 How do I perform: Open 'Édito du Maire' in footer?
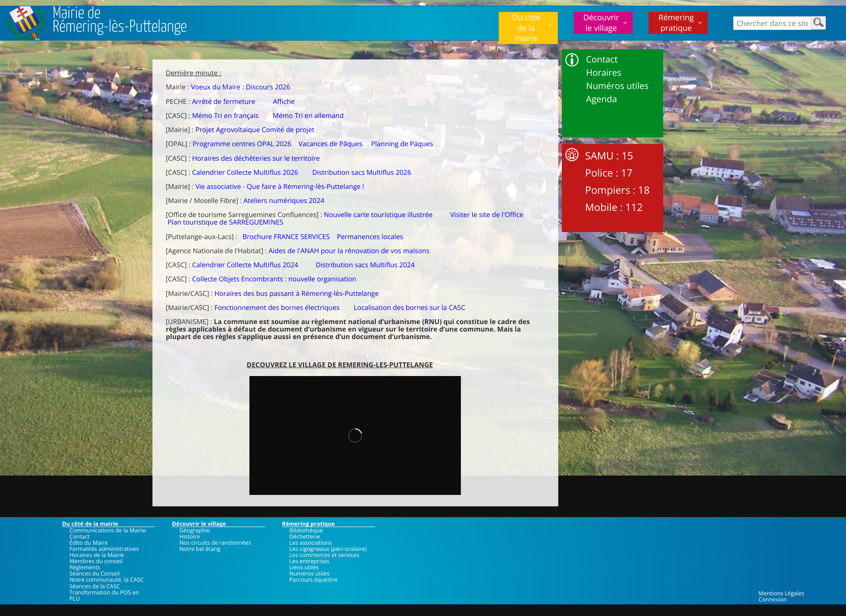88,543
